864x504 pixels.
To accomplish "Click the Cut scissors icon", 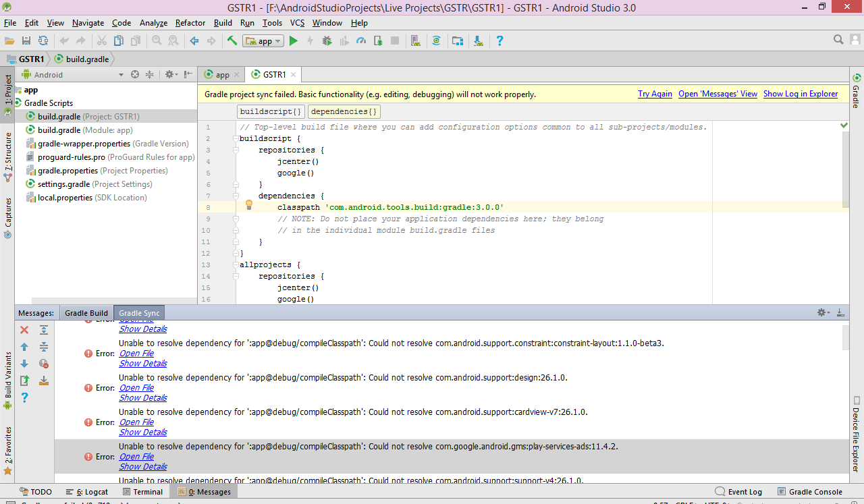I will [102, 41].
